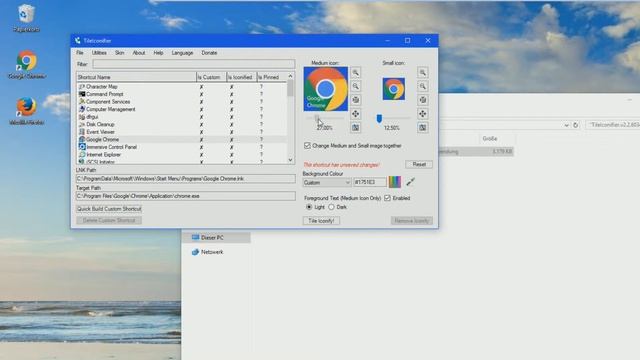Image resolution: width=640 pixels, height=360 pixels.
Task: Click the small icon's bottom image button
Action: (x=423, y=128)
